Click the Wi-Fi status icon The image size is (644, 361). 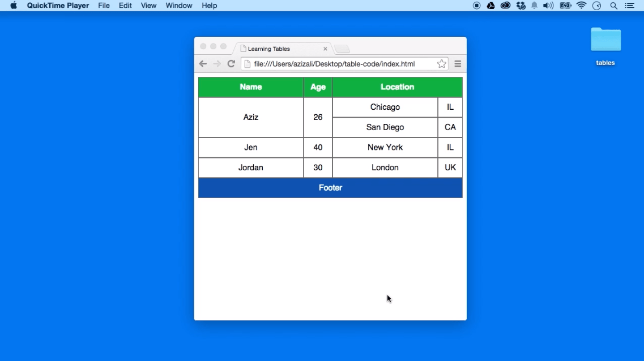click(581, 6)
